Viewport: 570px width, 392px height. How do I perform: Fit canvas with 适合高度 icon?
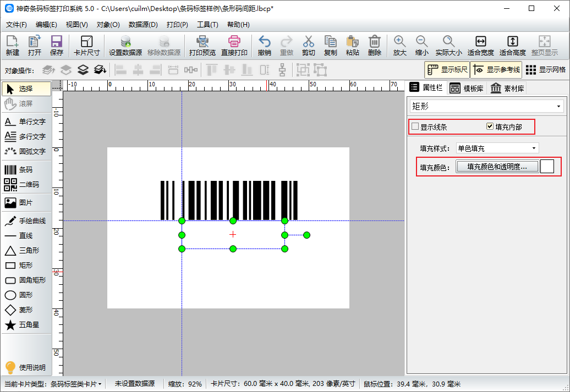click(513, 46)
